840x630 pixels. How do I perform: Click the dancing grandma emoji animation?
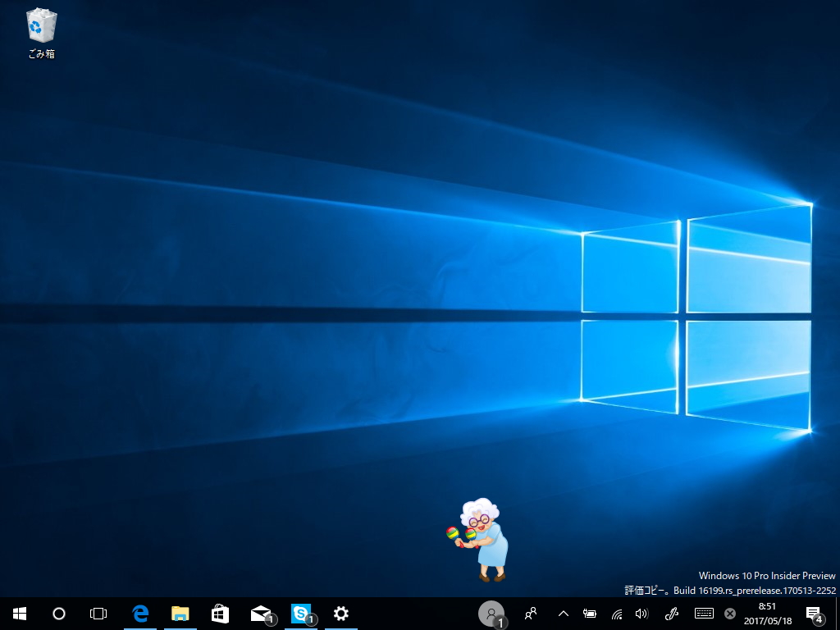click(x=477, y=540)
